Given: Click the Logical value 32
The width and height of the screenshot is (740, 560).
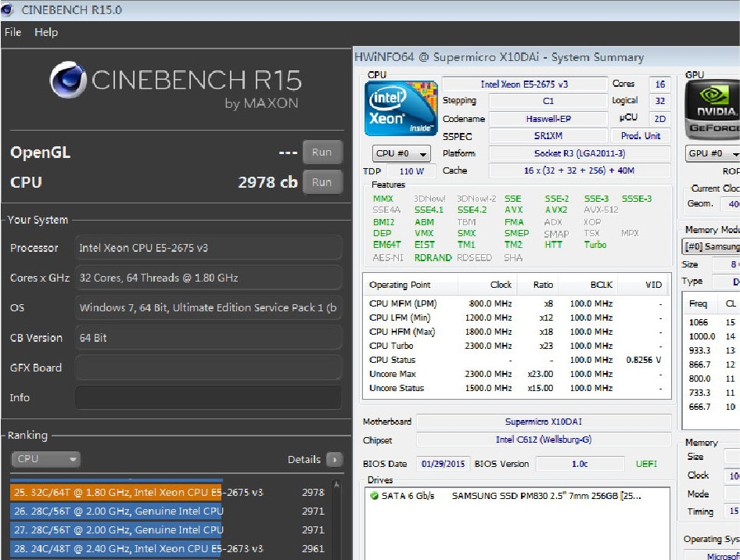Looking at the screenshot, I should pyautogui.click(x=659, y=101).
